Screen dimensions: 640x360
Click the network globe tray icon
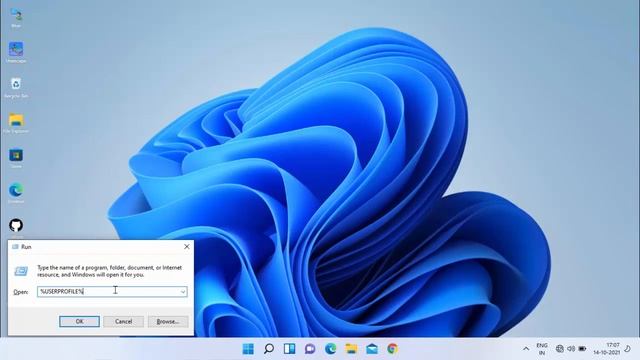560,349
